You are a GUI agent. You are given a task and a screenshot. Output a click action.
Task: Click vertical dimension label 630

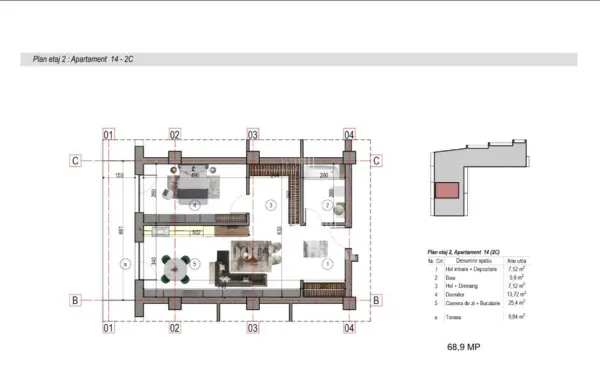pos(280,230)
